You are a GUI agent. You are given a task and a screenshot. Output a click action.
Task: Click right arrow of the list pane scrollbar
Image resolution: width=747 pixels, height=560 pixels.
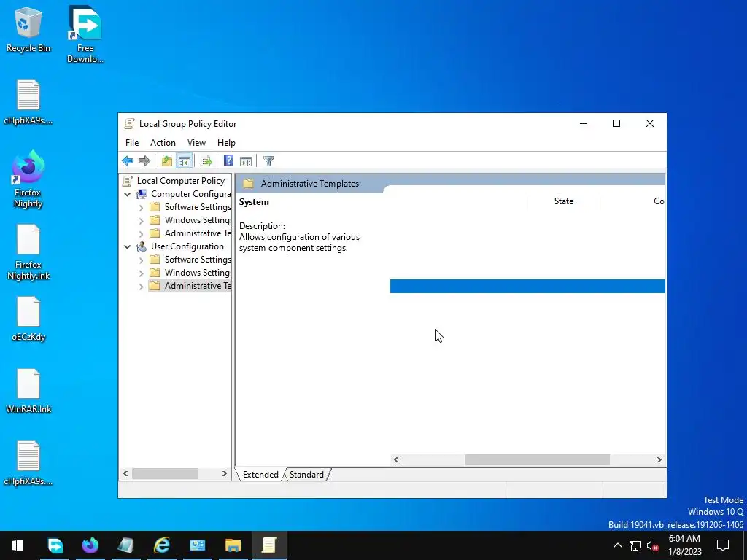pos(659,459)
